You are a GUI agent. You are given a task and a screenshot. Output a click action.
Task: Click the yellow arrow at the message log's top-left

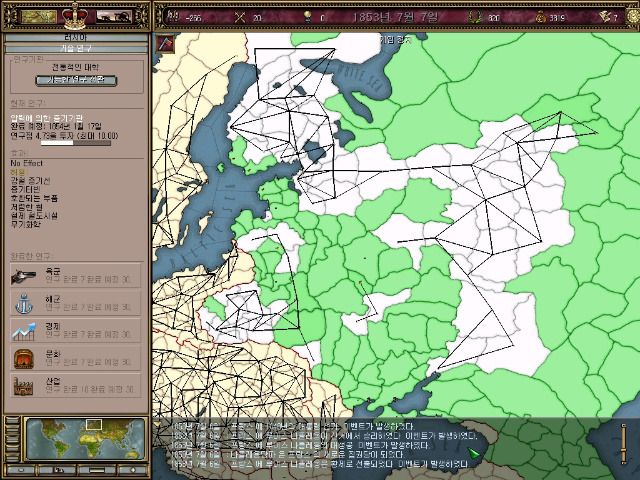157,424
